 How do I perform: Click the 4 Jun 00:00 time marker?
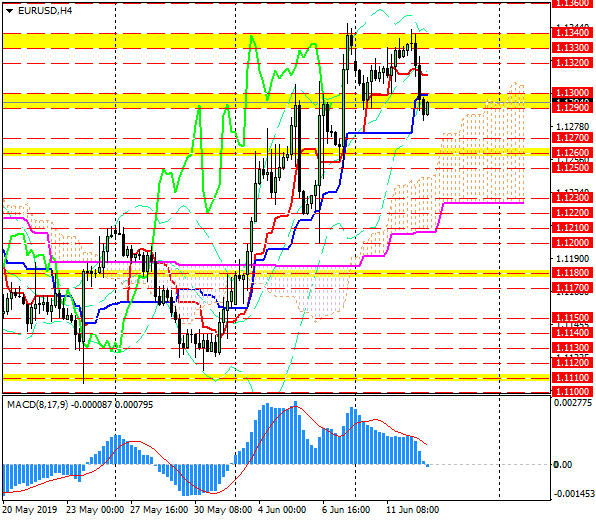pos(282,510)
